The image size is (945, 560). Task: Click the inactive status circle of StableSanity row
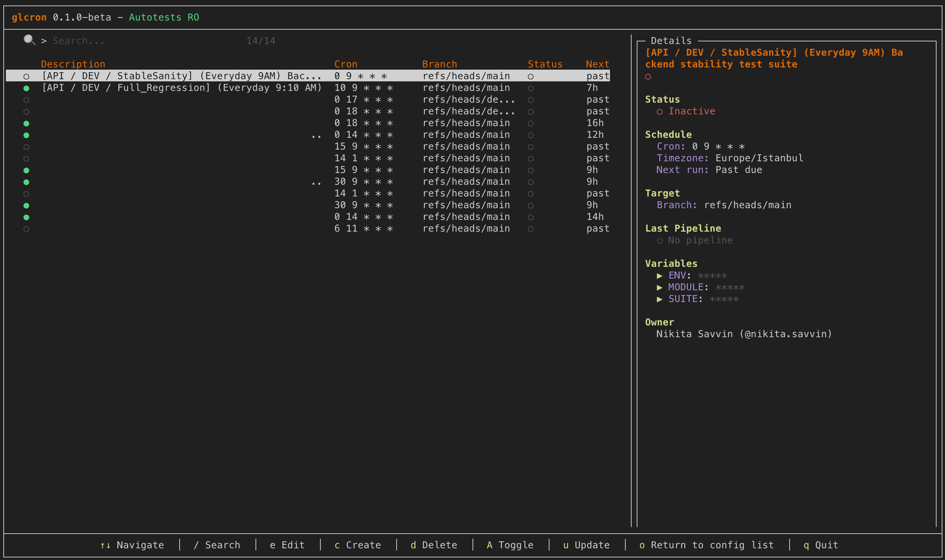(x=26, y=76)
